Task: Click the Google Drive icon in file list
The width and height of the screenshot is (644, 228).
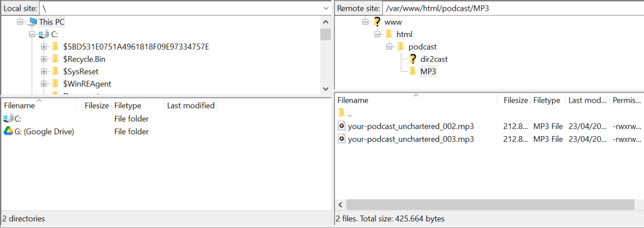Action: [8, 131]
